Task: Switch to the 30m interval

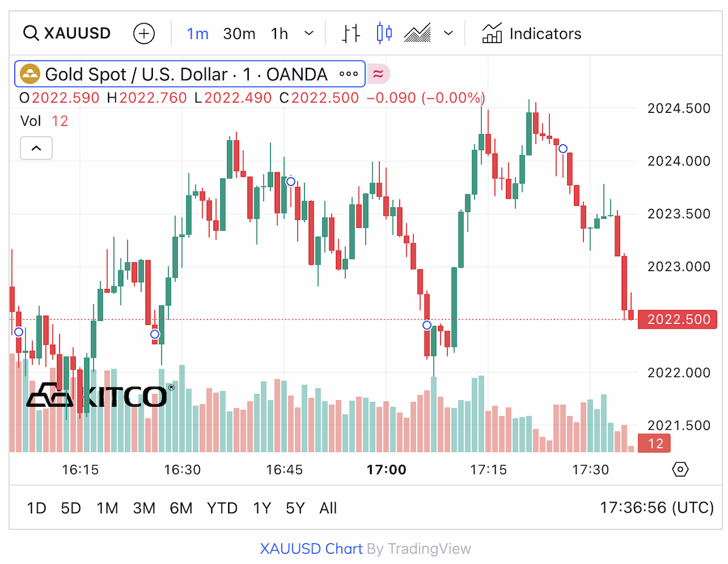Action: pos(239,33)
